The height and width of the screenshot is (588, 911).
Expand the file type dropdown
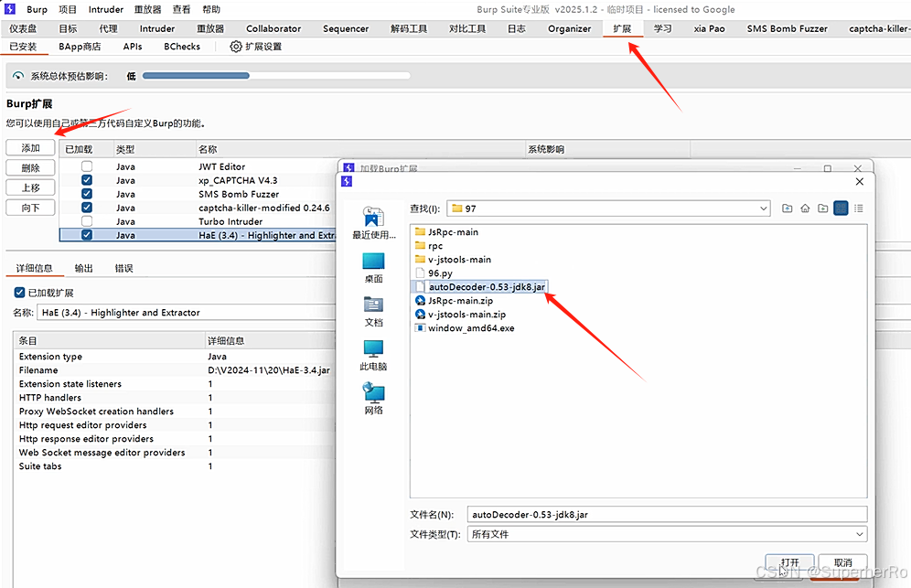coord(859,534)
